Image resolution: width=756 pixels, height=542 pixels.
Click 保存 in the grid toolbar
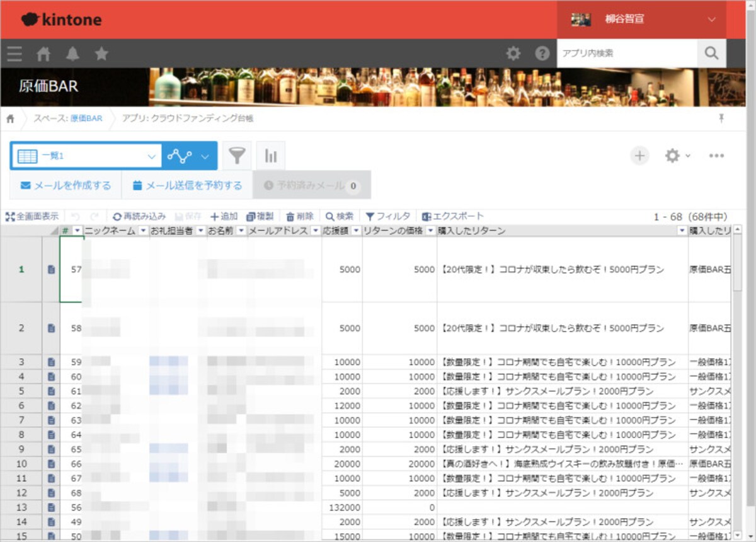[187, 216]
